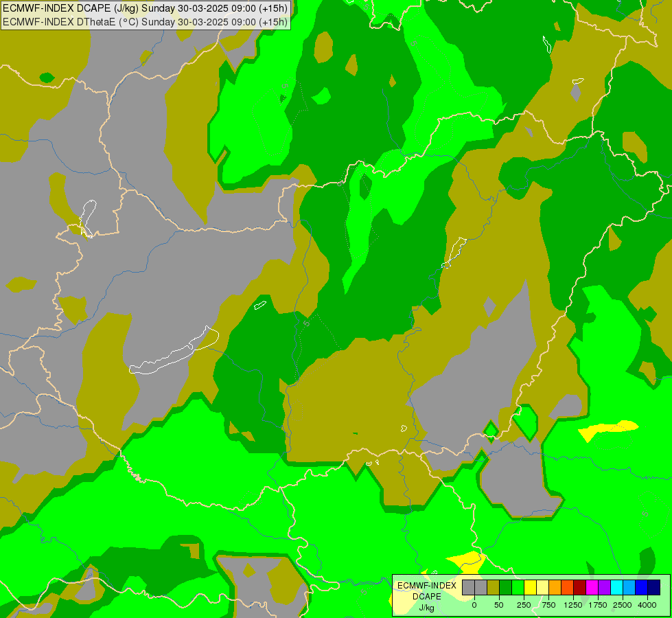Viewport: 672px width, 618px height.
Task: Click the legend value 1750
Action: click(598, 605)
